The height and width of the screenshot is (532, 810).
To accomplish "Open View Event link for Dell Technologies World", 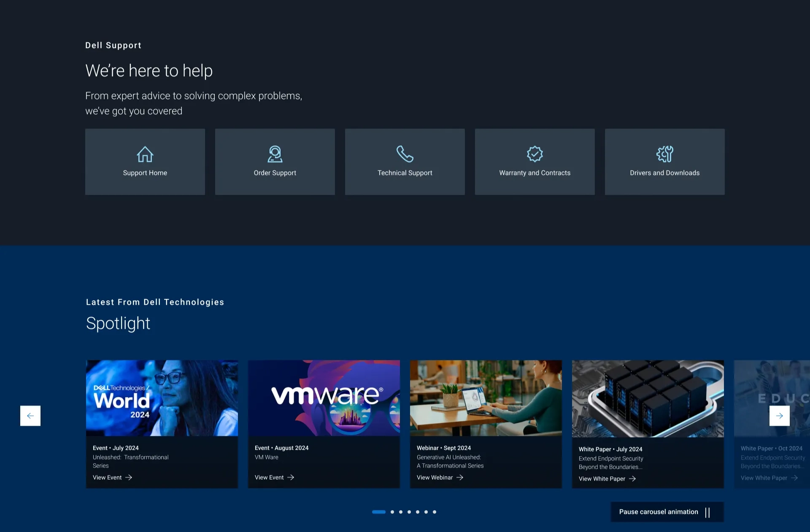I will point(112,478).
